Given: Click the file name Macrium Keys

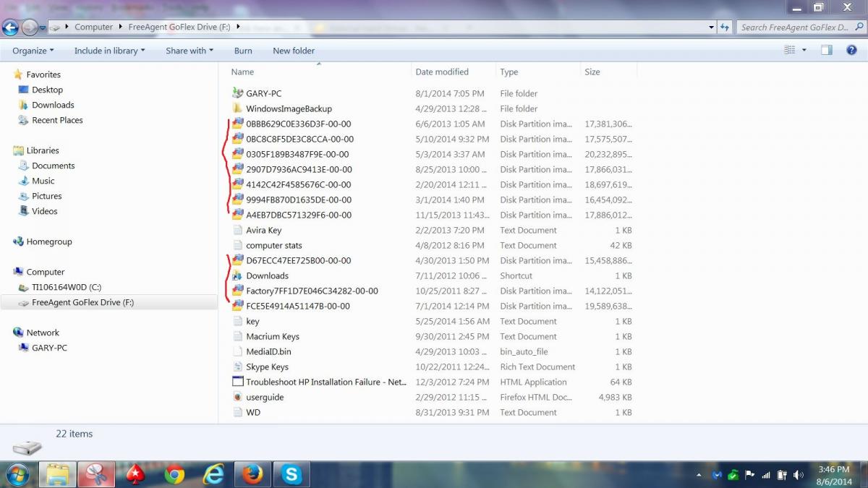Looking at the screenshot, I should point(273,336).
